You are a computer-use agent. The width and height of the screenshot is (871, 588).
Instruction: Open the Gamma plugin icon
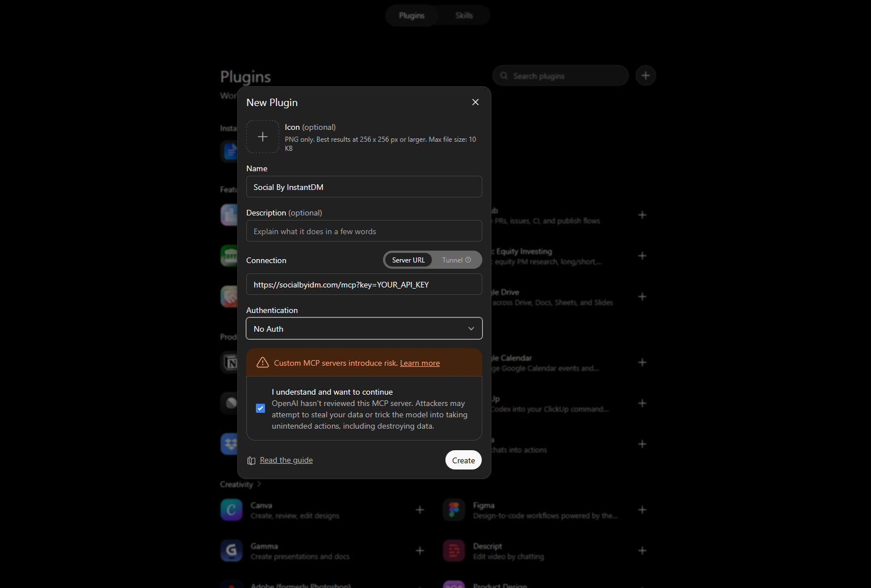tap(232, 551)
